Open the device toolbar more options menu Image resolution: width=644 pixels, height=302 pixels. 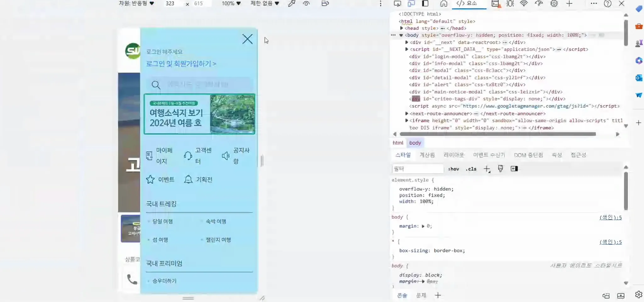coord(380,3)
